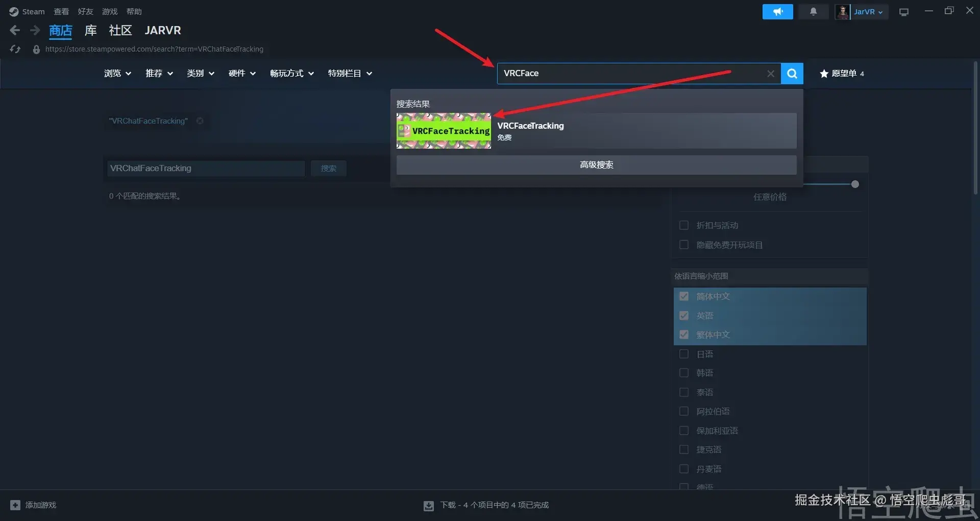Click the wishlist star icon
Viewport: 980px width, 521px height.
(x=824, y=74)
